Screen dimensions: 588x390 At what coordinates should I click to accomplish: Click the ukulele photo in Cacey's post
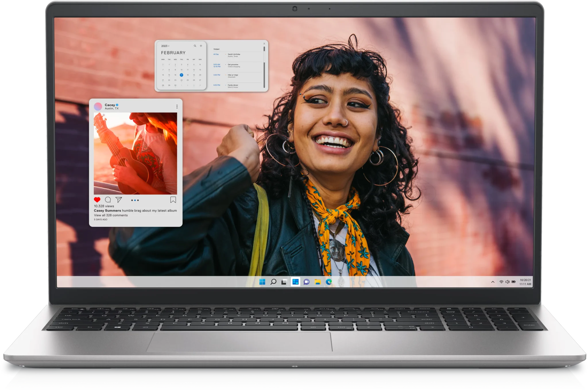pos(135,154)
